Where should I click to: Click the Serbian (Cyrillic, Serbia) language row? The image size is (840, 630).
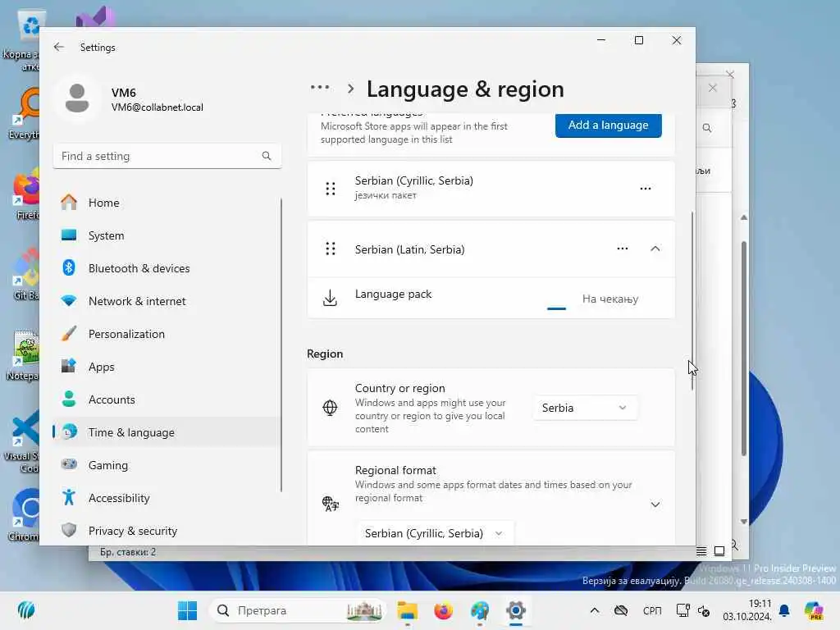coord(491,189)
